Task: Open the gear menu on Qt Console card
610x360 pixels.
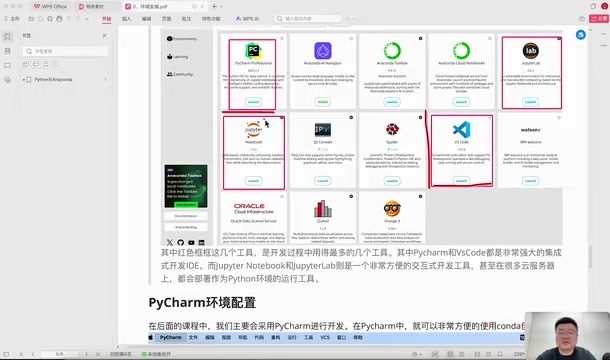Action: pyautogui.click(x=351, y=118)
